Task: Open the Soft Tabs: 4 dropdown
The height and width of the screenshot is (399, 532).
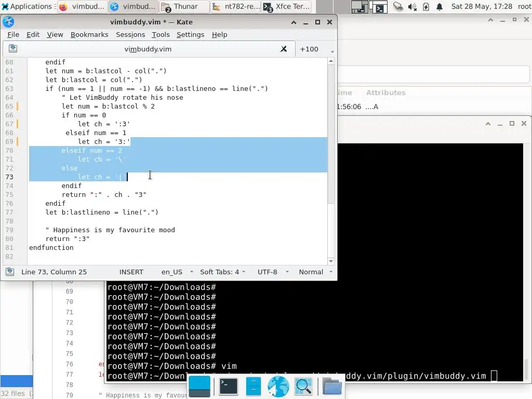Action: (x=222, y=272)
